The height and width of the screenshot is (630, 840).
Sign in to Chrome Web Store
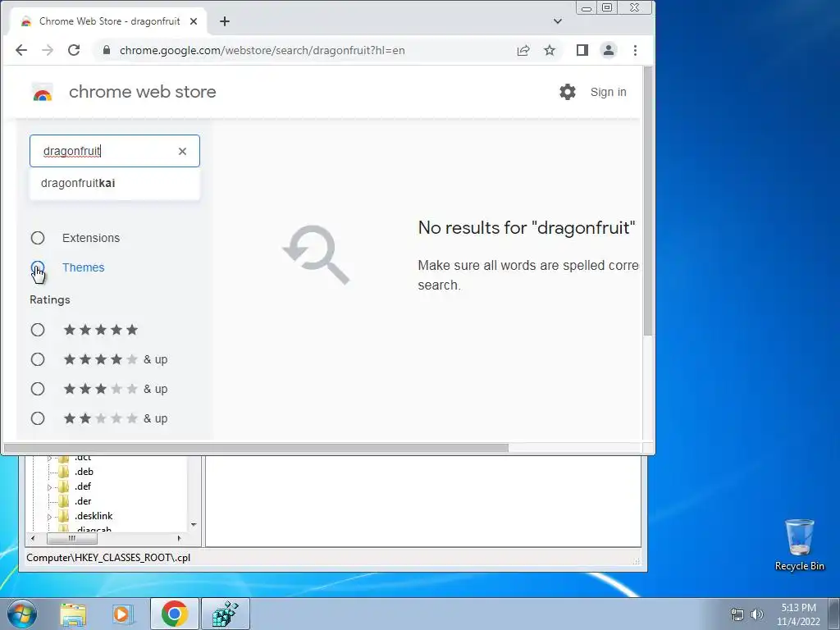click(608, 92)
